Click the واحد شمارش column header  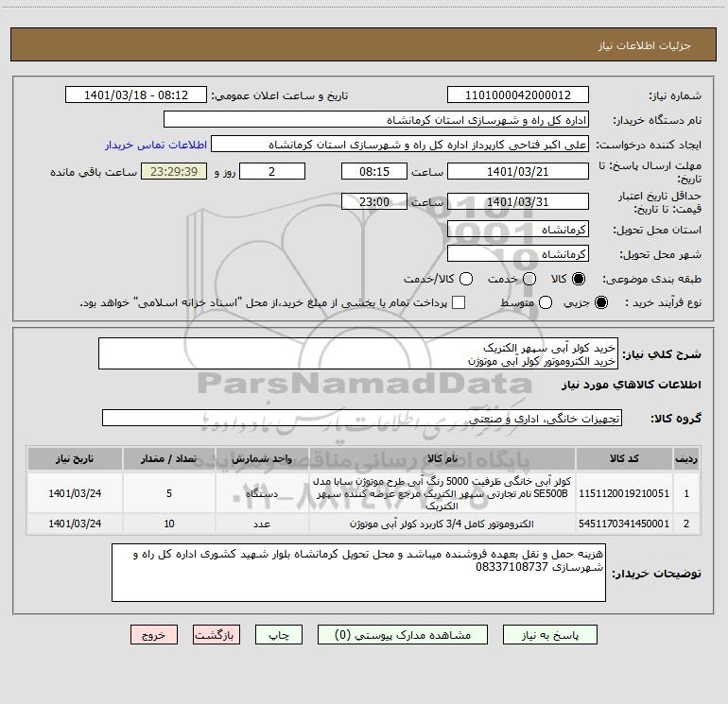coord(262,459)
